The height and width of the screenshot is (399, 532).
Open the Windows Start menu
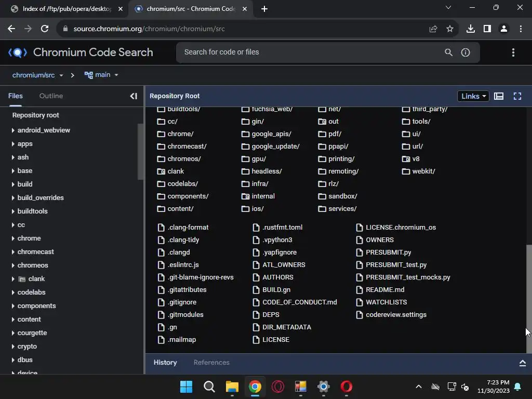pos(186,387)
